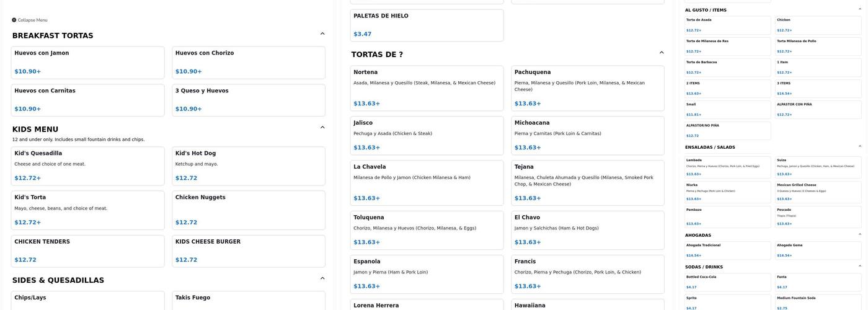Collapse the Breakfast Tortas section
The height and width of the screenshot is (310, 868).
(322, 33)
